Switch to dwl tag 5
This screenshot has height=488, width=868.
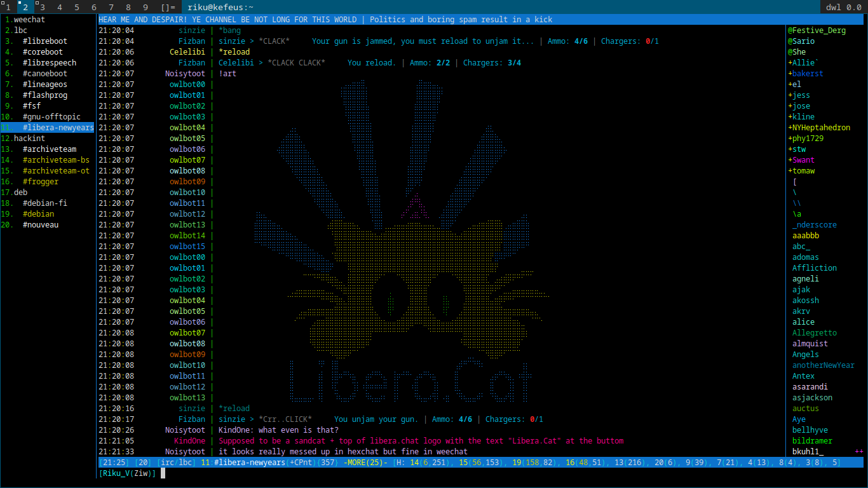tap(77, 7)
